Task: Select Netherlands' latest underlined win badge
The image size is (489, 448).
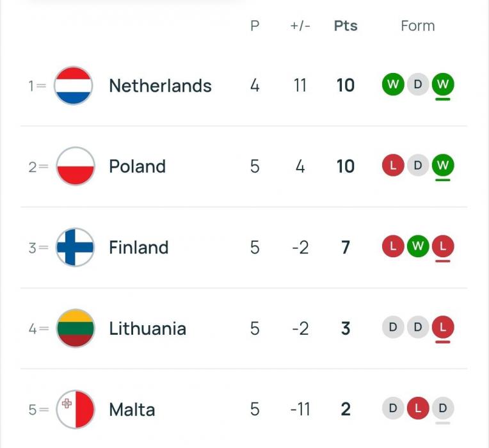Action: point(443,84)
